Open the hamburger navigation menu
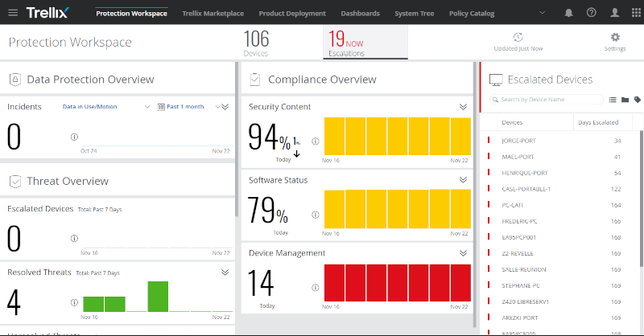The image size is (644, 336). [13, 13]
